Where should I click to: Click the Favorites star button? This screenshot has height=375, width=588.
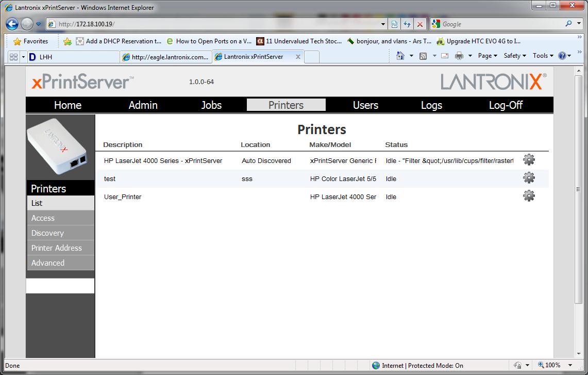tap(31, 41)
